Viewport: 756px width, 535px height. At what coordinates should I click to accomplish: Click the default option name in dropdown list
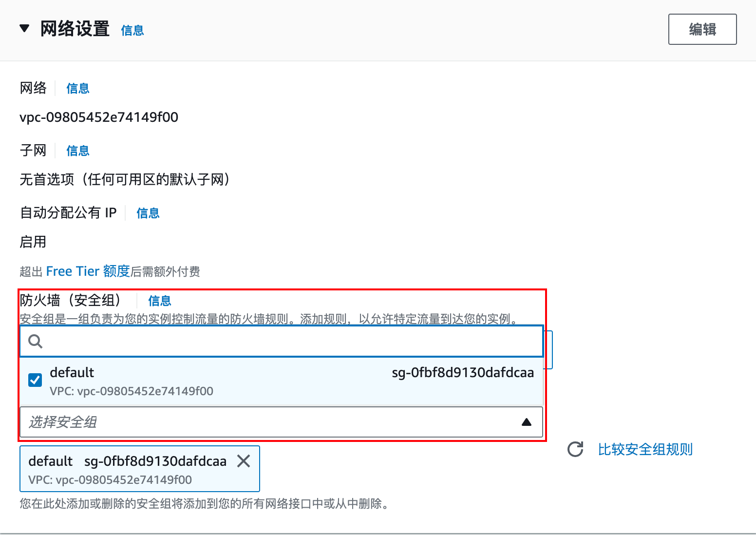coord(72,373)
